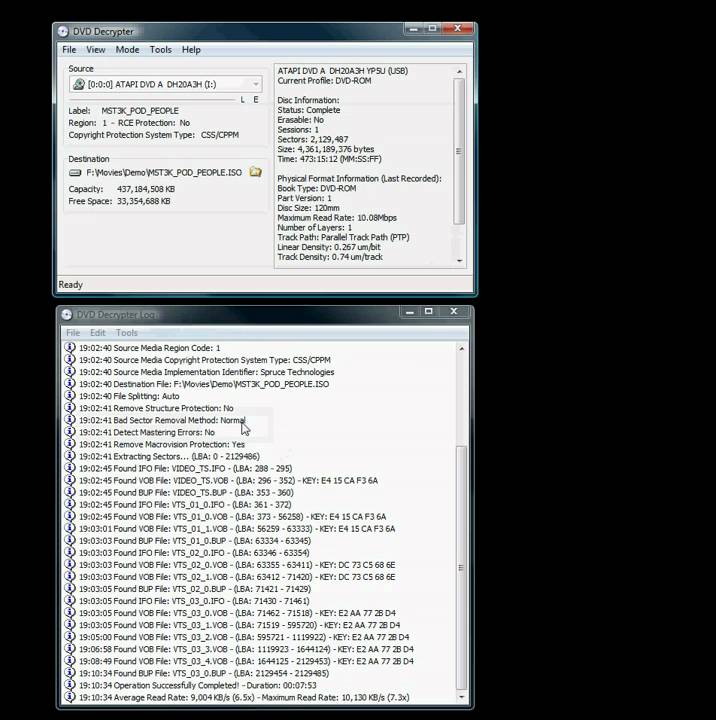
Task: Click the 'Sectors: 2,129,487' line
Action: click(x=313, y=139)
